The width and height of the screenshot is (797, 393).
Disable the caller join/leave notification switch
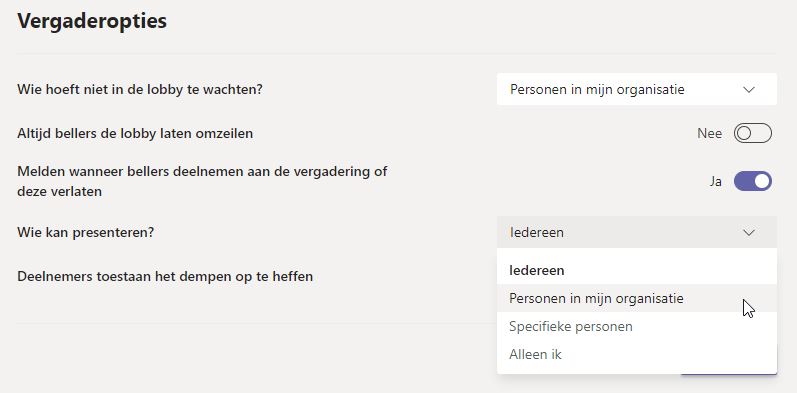[752, 181]
